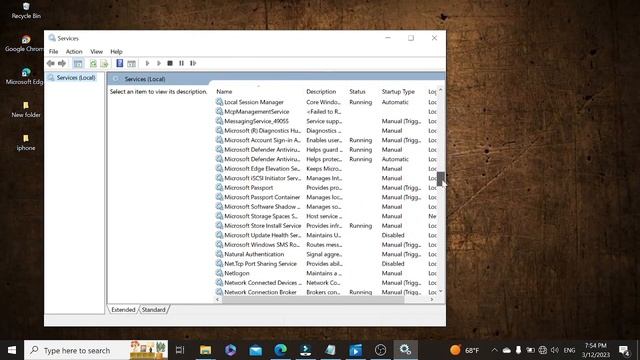Select the Netlogon service
The height and width of the screenshot is (360, 640).
(325, 273)
